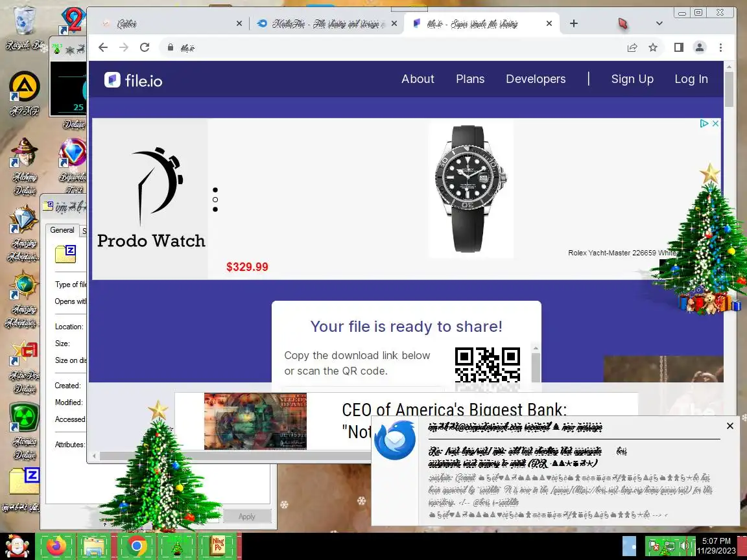Open Chrome three-dot menu

(x=721, y=47)
